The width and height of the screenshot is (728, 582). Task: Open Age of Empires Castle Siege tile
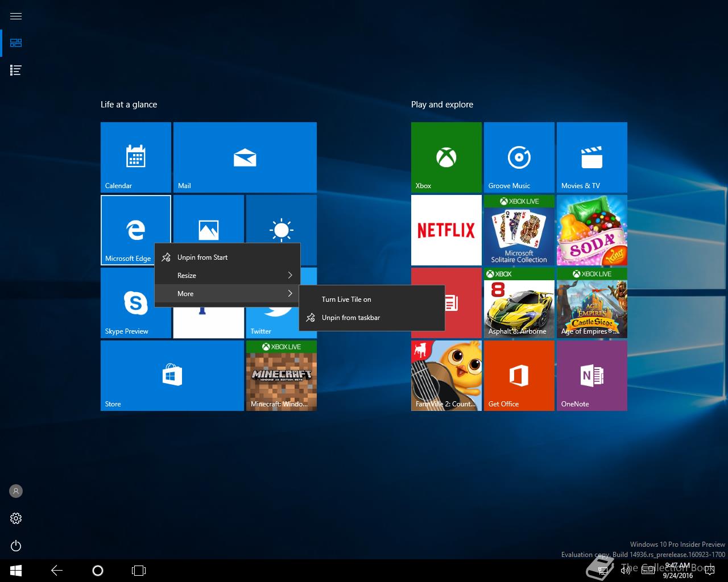pos(592,303)
